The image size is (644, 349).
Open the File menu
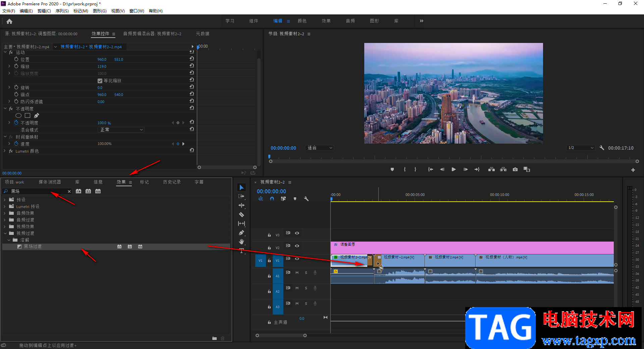tap(9, 11)
